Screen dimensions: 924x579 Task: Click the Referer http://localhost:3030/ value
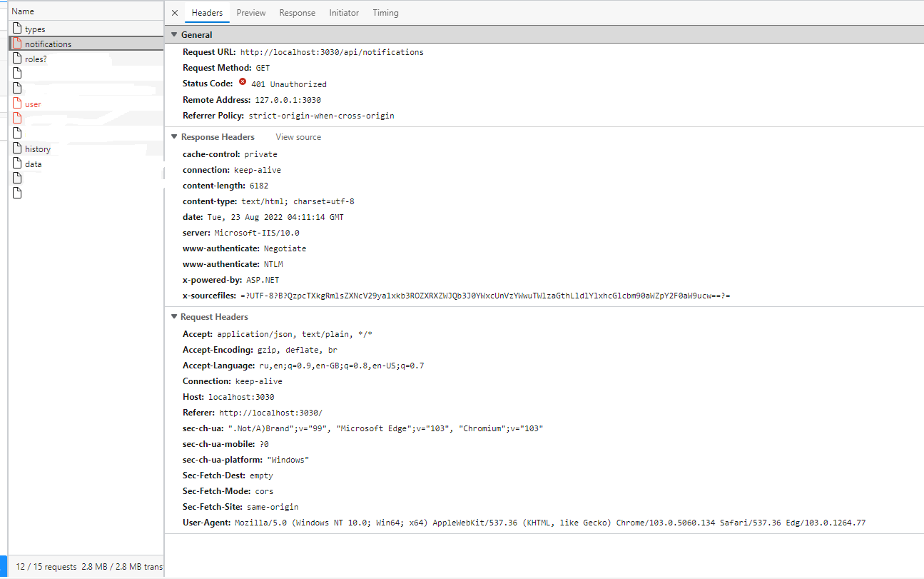[x=270, y=413]
